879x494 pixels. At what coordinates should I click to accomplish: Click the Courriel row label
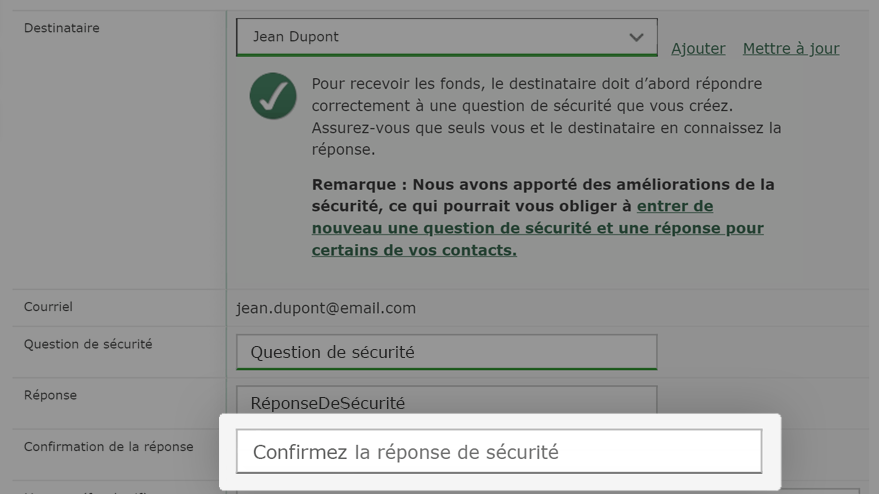point(48,307)
